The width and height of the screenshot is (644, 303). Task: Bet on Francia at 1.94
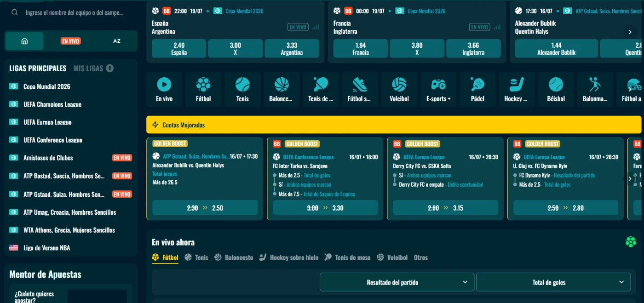click(361, 48)
